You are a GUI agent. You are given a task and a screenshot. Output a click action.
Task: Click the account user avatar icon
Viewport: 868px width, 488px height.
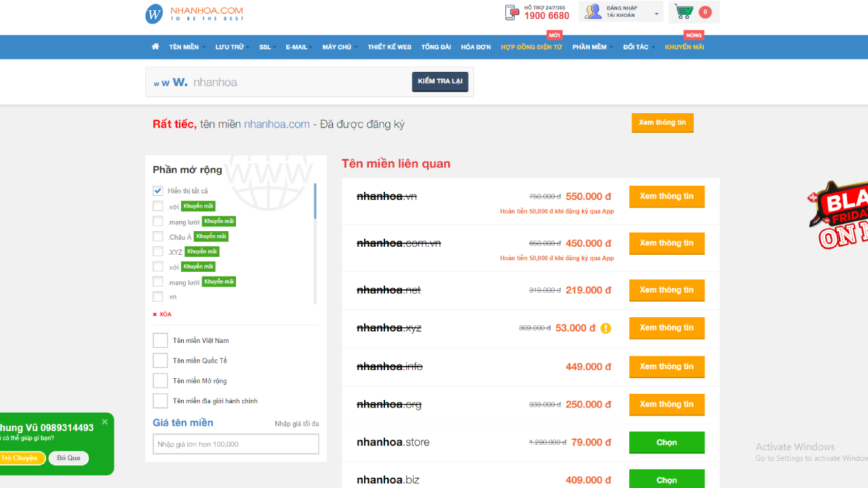(593, 12)
